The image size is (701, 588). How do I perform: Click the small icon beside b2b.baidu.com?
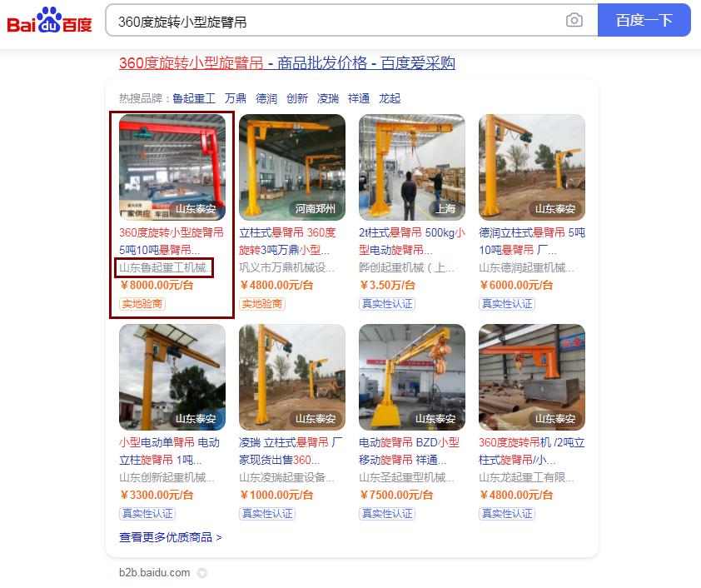[202, 573]
